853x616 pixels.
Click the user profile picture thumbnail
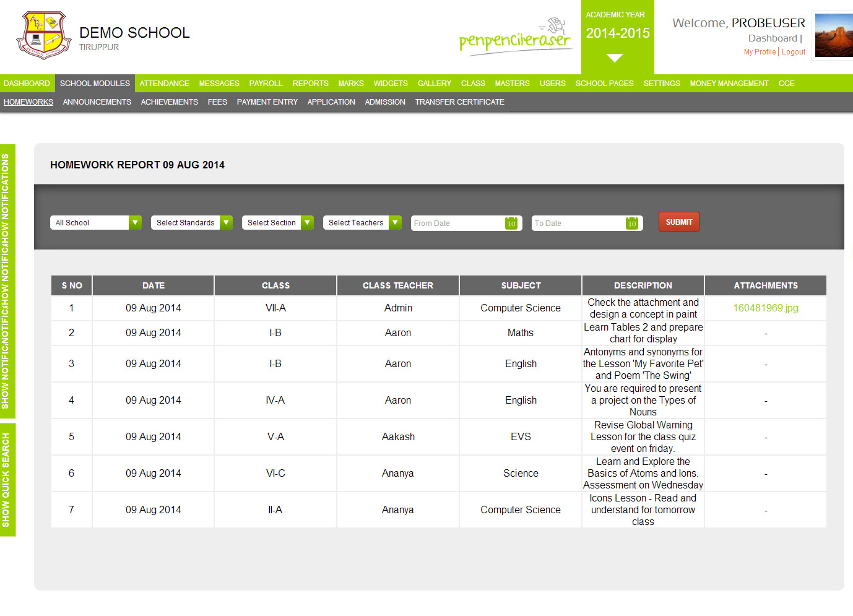tap(834, 35)
